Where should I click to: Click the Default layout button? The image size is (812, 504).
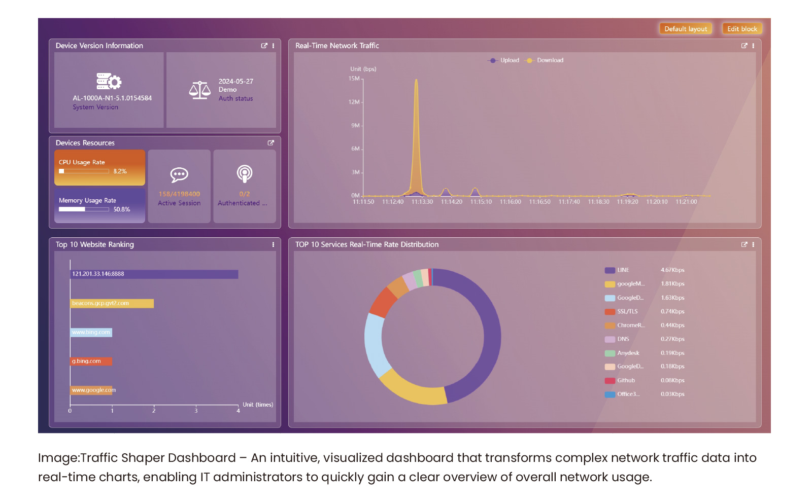tap(685, 29)
